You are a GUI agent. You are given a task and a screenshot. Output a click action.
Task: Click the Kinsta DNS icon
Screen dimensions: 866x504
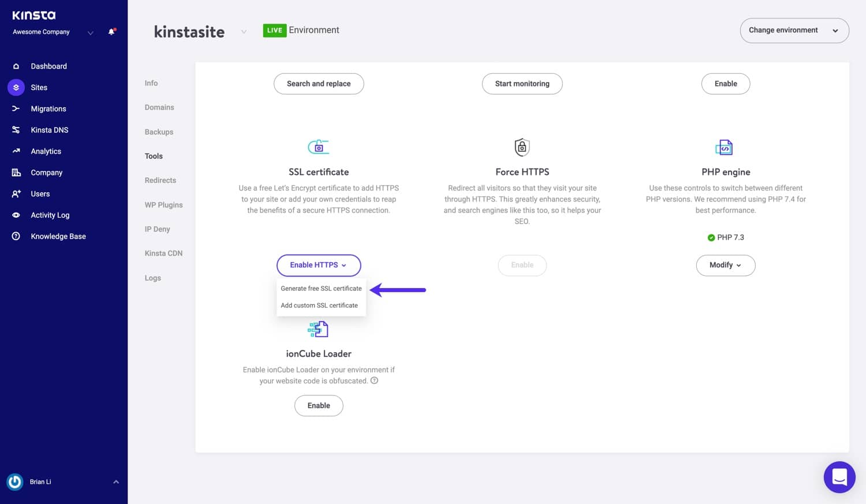[16, 130]
